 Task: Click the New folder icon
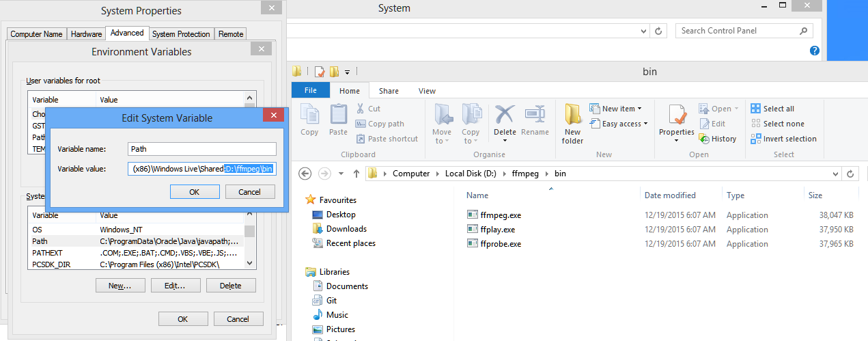pyautogui.click(x=572, y=115)
